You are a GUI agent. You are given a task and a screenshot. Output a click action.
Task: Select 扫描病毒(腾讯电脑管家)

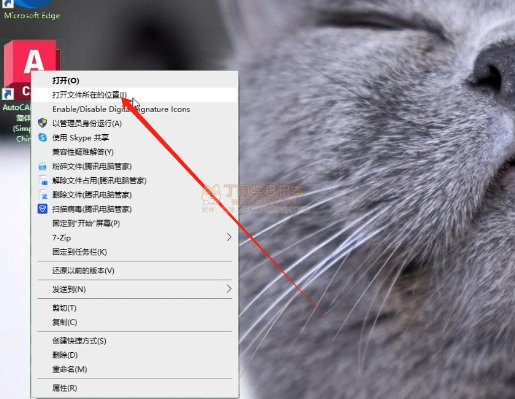pyautogui.click(x=134, y=209)
